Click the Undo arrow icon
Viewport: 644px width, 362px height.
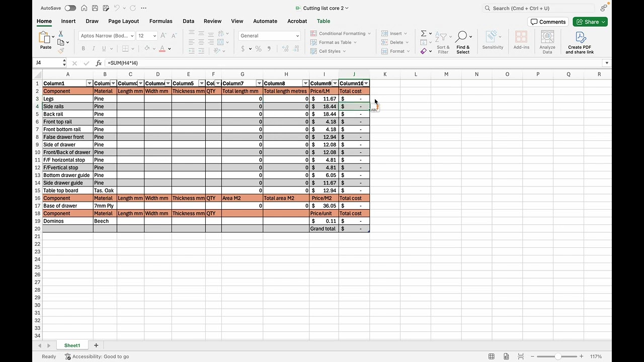117,8
